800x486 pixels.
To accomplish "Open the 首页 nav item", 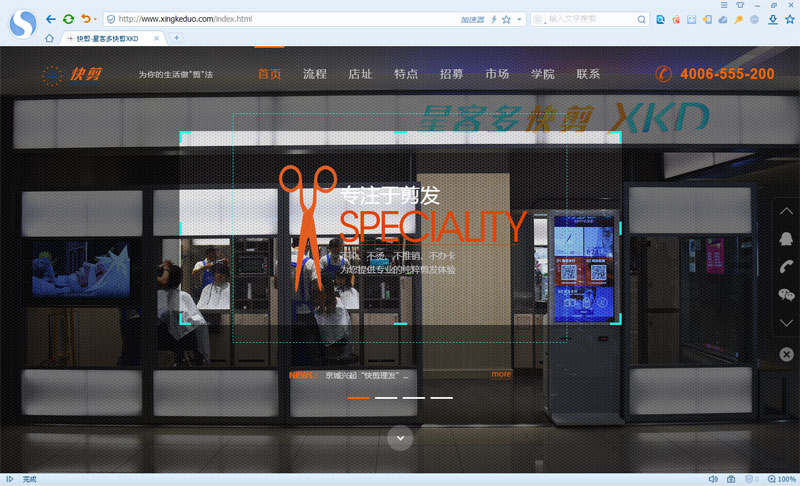I will (269, 74).
